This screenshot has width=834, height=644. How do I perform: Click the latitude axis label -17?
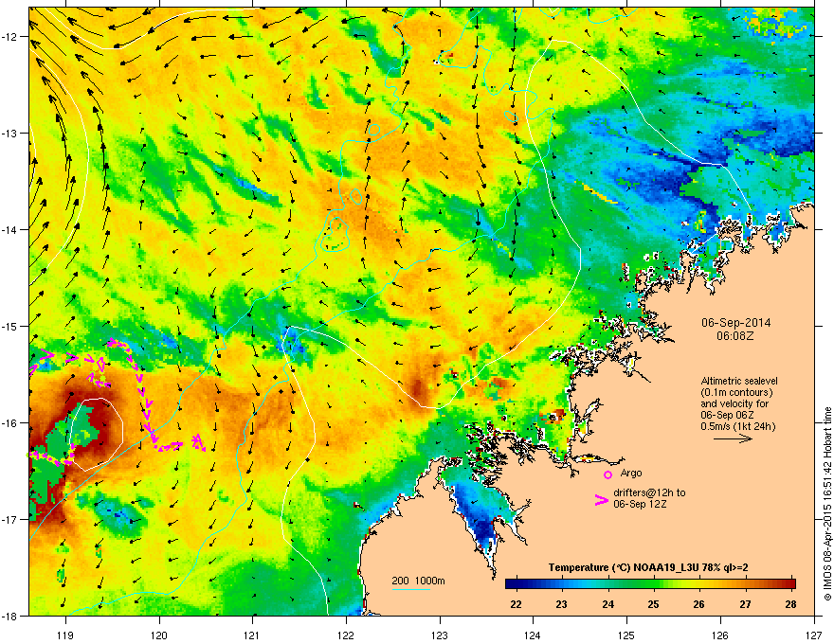tap(10, 519)
